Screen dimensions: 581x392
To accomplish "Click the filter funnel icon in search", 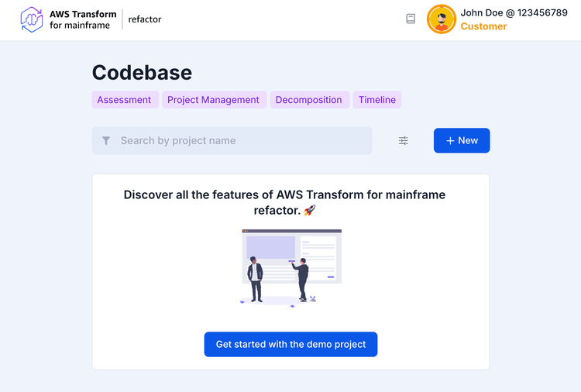I will (106, 141).
